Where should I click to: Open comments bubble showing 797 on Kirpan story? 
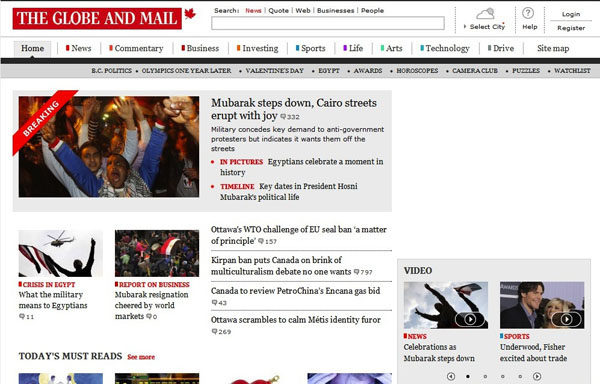point(363,272)
